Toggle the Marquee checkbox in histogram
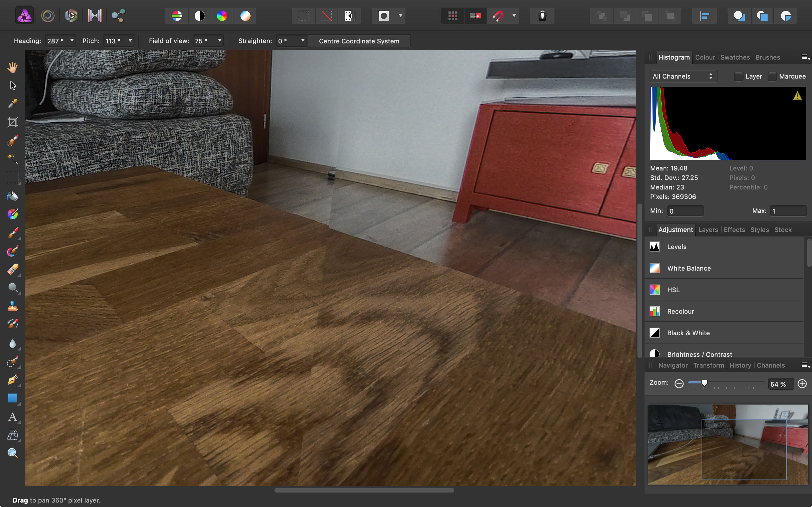The width and height of the screenshot is (812, 507). tap(772, 76)
